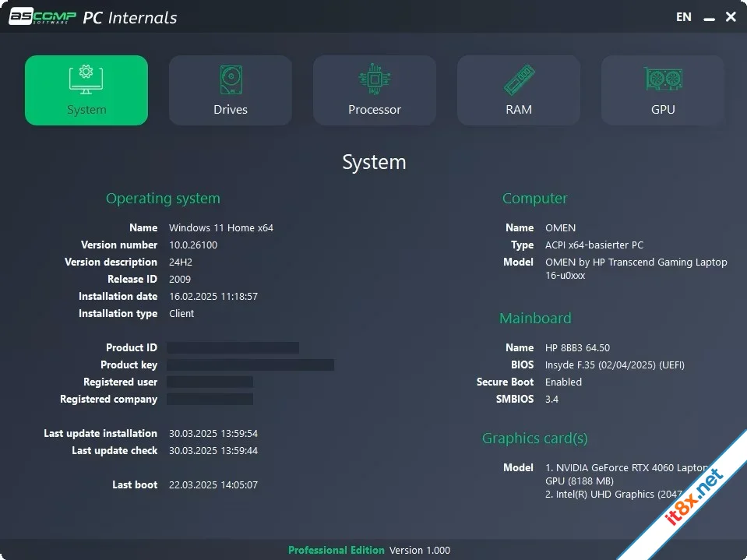Click the Mainboard section heading
This screenshot has width=747, height=560.
[x=535, y=318]
